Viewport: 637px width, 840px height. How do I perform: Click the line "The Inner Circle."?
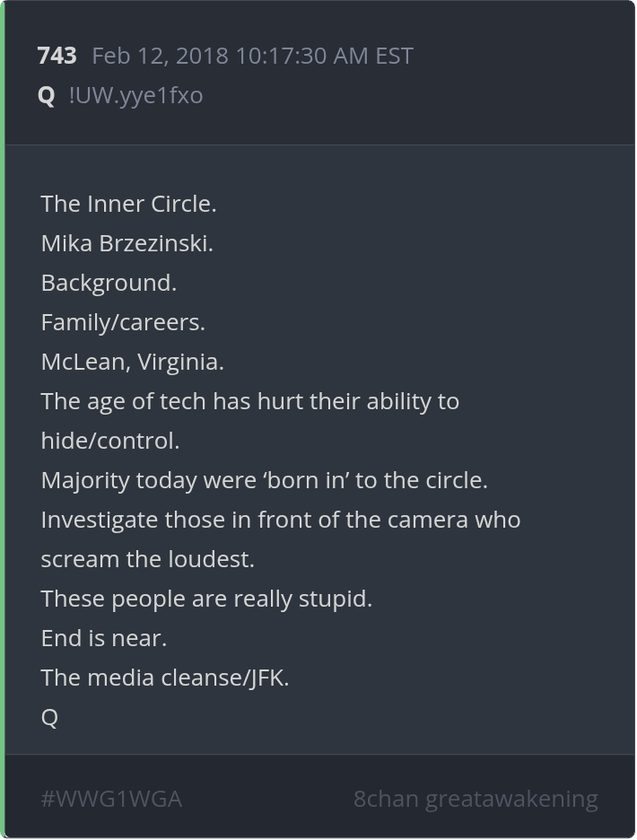pos(128,204)
